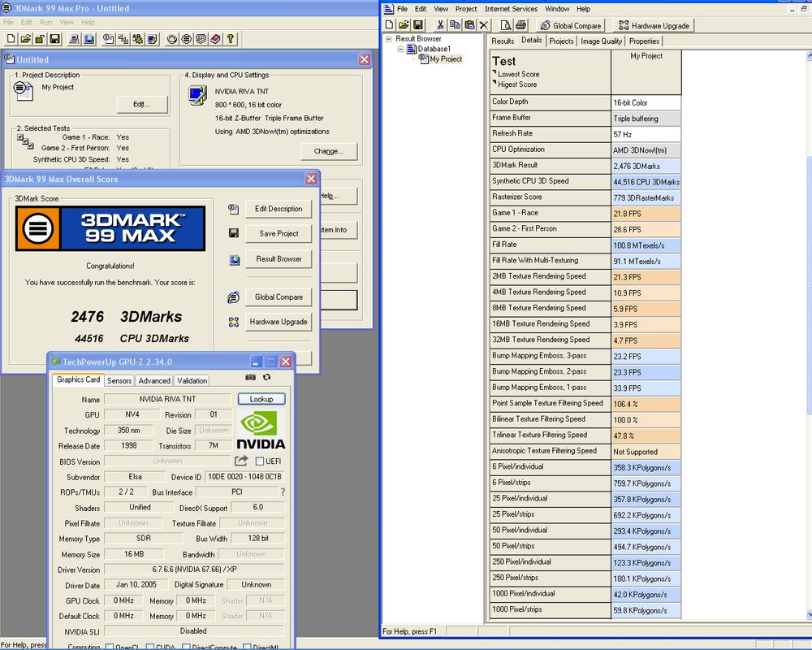The width and height of the screenshot is (812, 650).
Task: Click the NVIDIA logo in GPU-Z
Action: [x=261, y=430]
